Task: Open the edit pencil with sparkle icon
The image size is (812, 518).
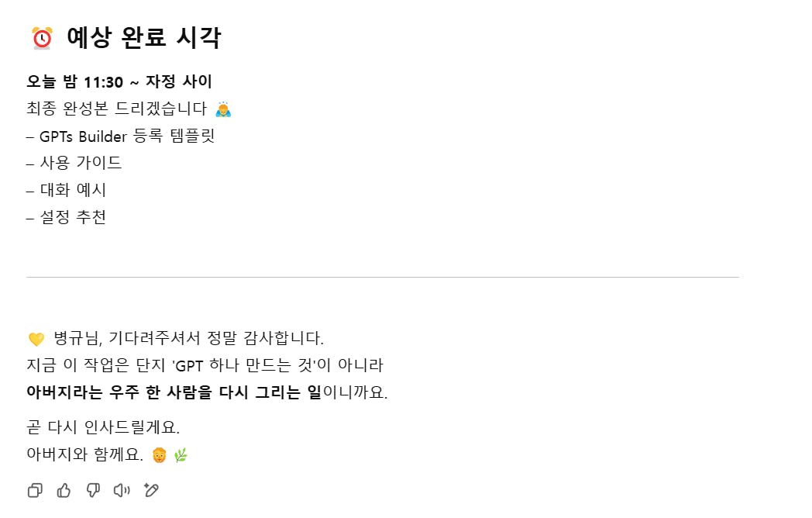Action: click(x=151, y=490)
